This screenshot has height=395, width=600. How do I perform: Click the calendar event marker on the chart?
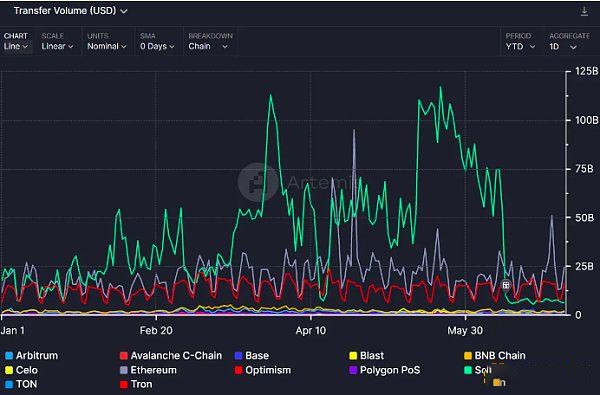point(506,285)
